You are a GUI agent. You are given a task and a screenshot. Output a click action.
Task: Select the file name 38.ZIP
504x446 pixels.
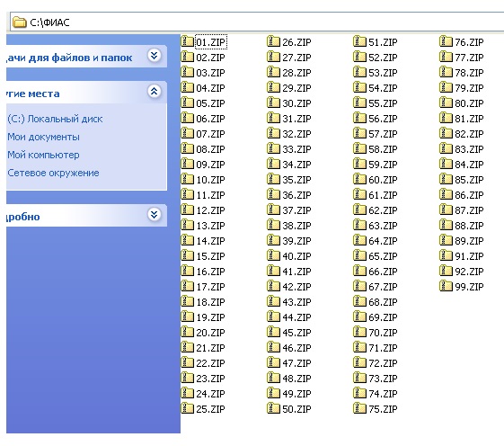click(296, 226)
